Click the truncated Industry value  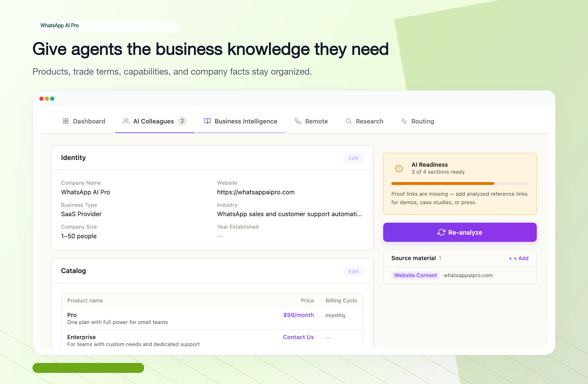289,214
